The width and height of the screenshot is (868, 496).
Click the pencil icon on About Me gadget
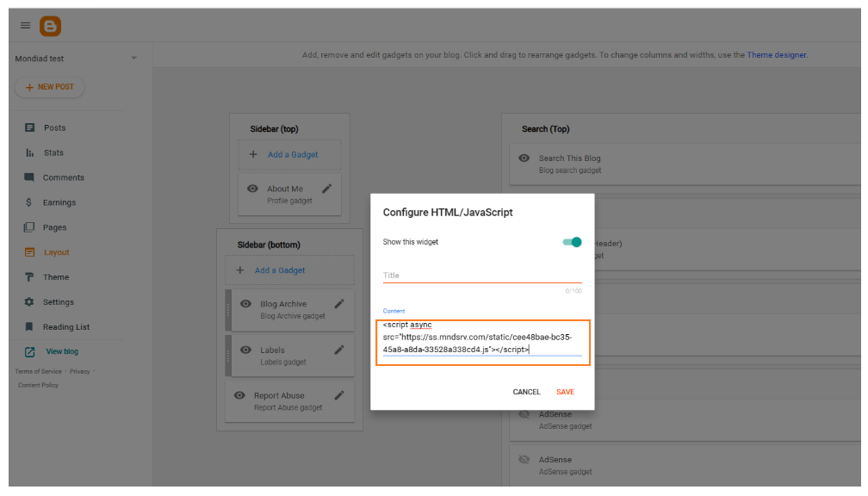click(x=327, y=189)
